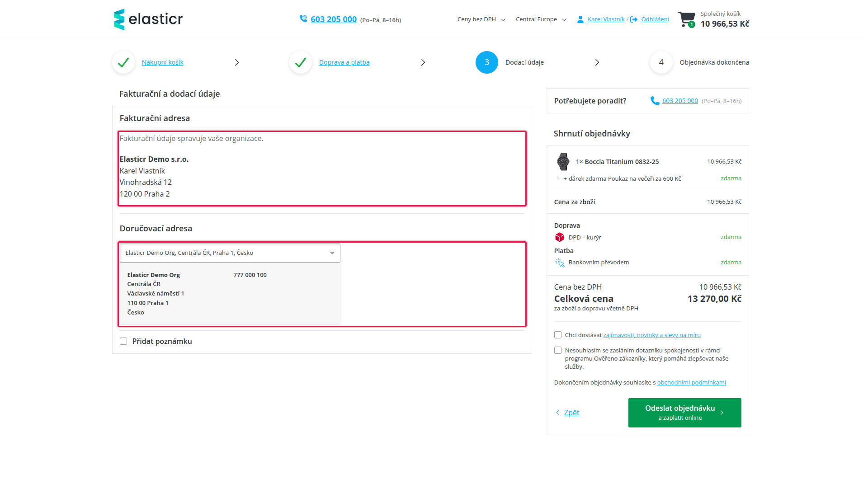The width and height of the screenshot is (868, 488).
Task: Click the DPD courier icon
Action: 560,237
